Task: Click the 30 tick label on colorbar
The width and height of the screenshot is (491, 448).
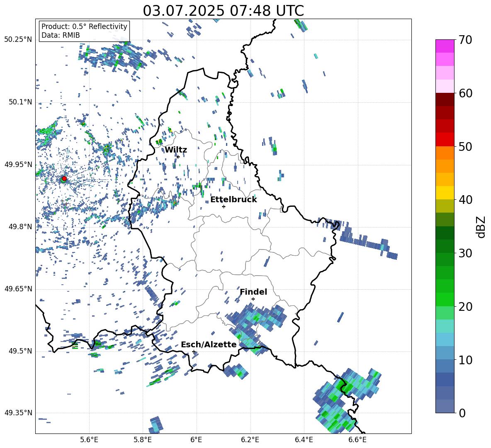Action: click(465, 253)
